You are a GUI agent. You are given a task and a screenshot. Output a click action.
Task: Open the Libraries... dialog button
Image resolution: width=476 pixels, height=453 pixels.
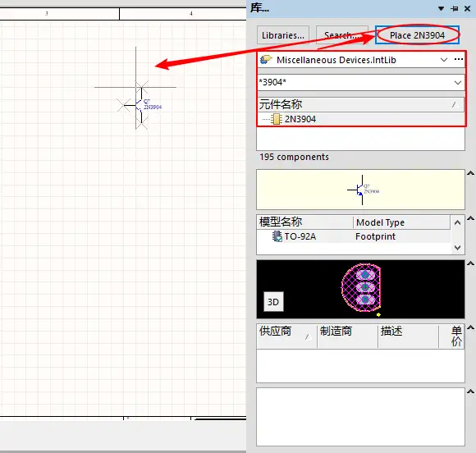click(x=283, y=35)
